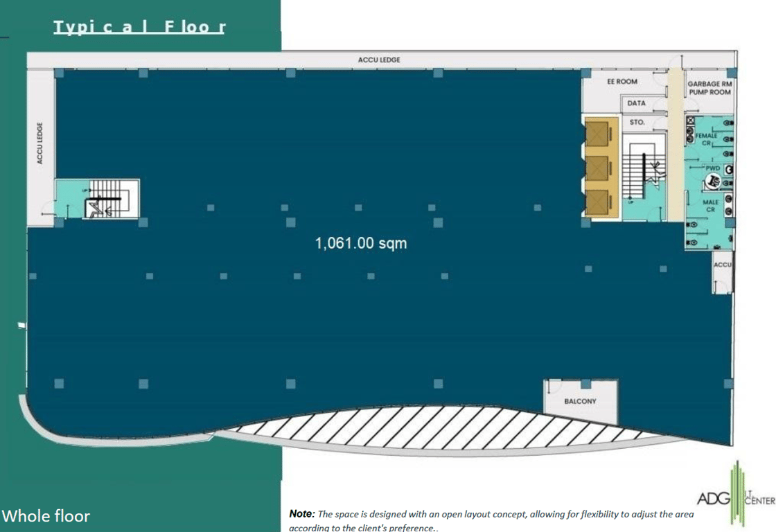Click the "MALE CR" label
Viewport: 776px width, 532px height.
(x=711, y=206)
